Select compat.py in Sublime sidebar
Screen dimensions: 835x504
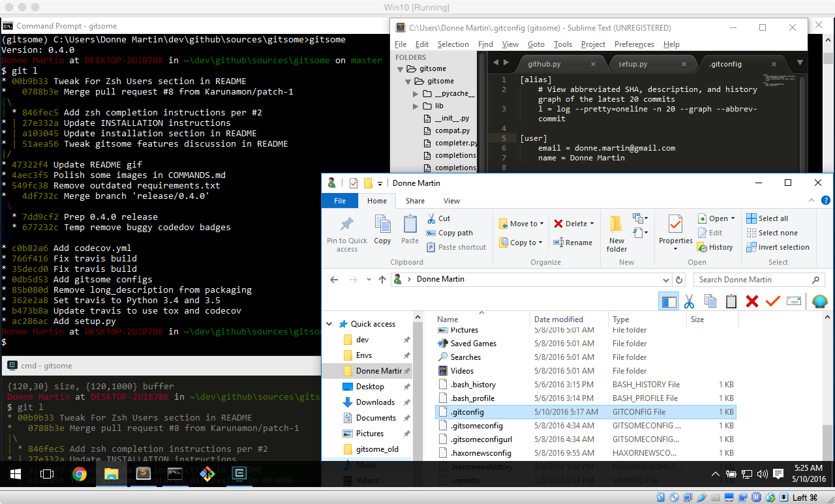pyautogui.click(x=453, y=130)
